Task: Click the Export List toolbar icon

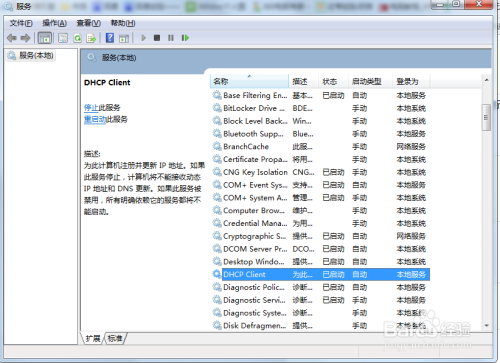Action: (91, 38)
